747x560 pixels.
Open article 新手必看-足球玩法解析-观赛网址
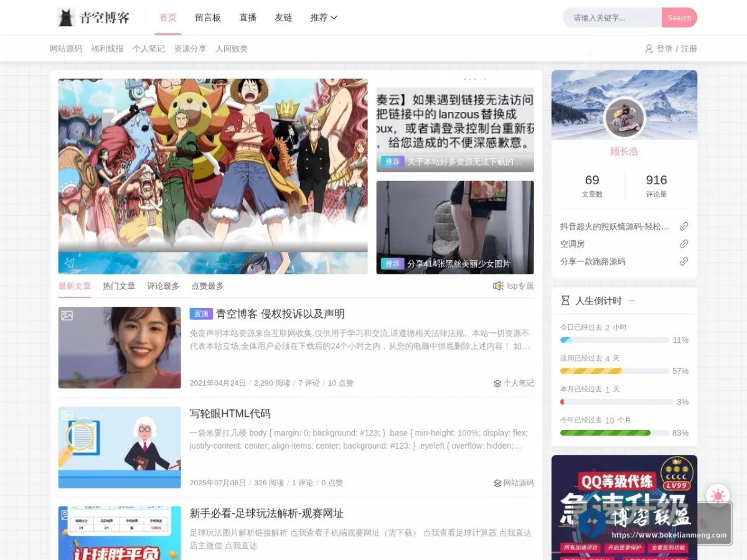click(x=266, y=513)
